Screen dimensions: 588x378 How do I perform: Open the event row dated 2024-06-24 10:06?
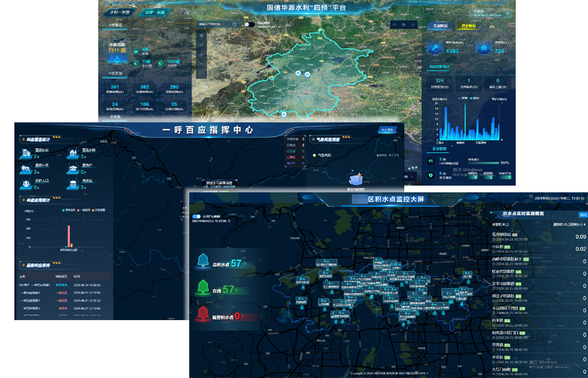65,285
